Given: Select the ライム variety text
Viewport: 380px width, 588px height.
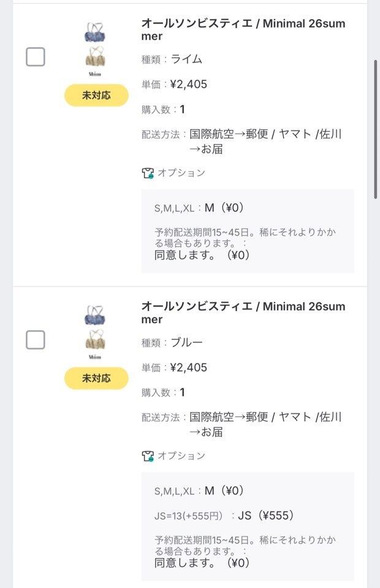Looking at the screenshot, I should [x=186, y=59].
